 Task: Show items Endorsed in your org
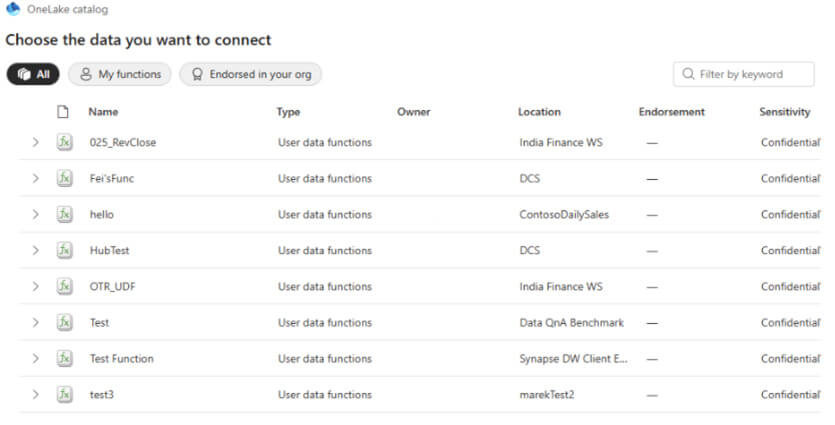click(250, 74)
